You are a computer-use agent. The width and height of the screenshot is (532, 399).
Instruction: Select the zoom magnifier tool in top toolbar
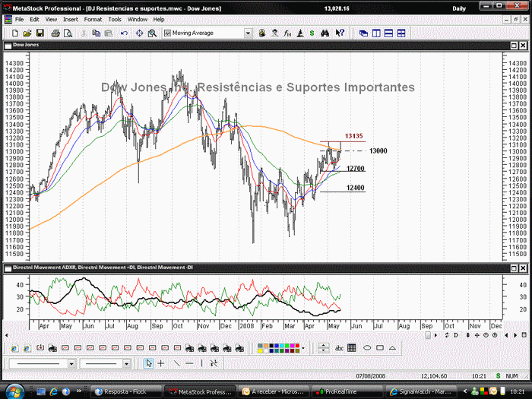point(152,33)
